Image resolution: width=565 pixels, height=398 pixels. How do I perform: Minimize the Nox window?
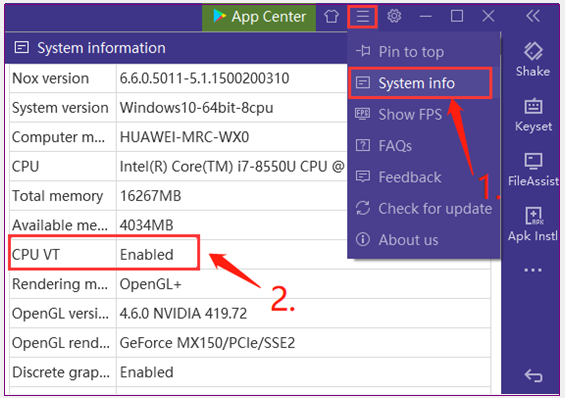coord(426,16)
